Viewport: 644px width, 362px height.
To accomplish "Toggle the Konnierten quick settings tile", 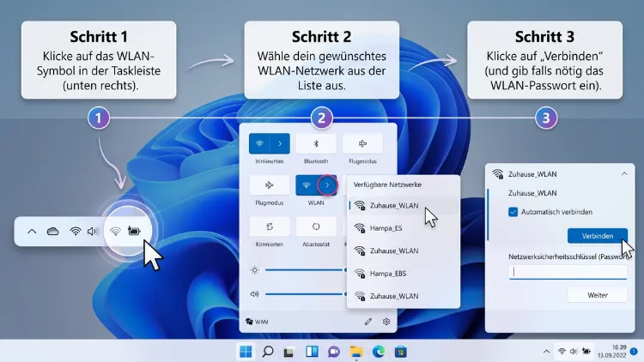I will coord(270,226).
